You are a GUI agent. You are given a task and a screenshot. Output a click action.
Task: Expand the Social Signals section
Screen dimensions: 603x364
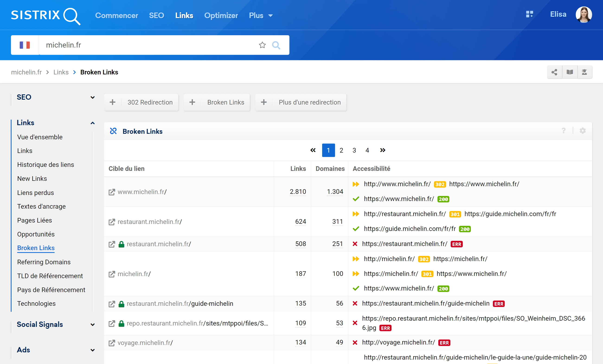pyautogui.click(x=93, y=325)
